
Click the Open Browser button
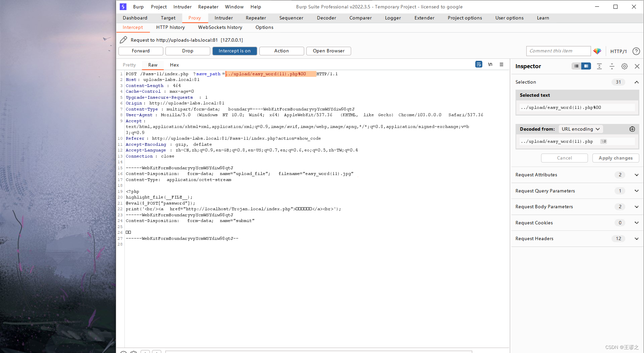[x=328, y=51]
